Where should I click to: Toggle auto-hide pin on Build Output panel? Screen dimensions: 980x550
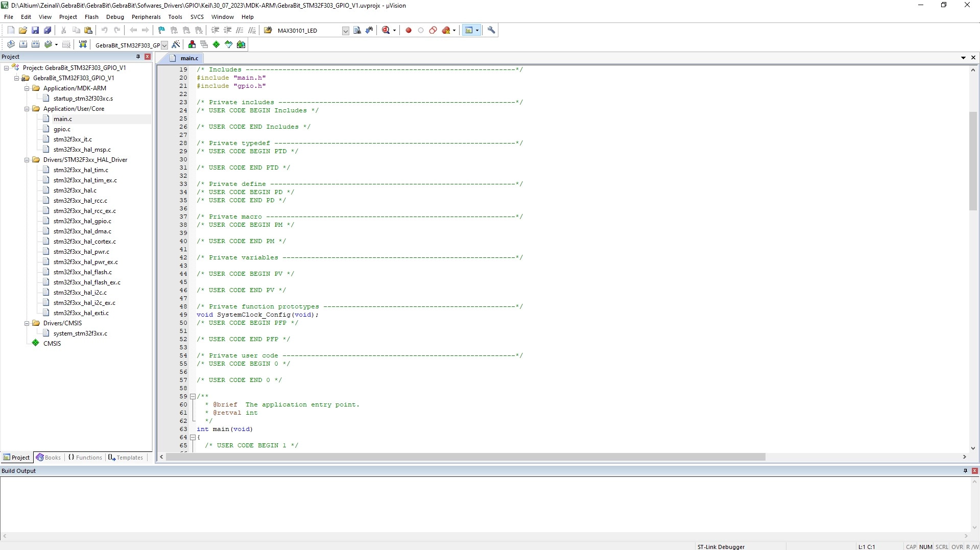pyautogui.click(x=965, y=471)
